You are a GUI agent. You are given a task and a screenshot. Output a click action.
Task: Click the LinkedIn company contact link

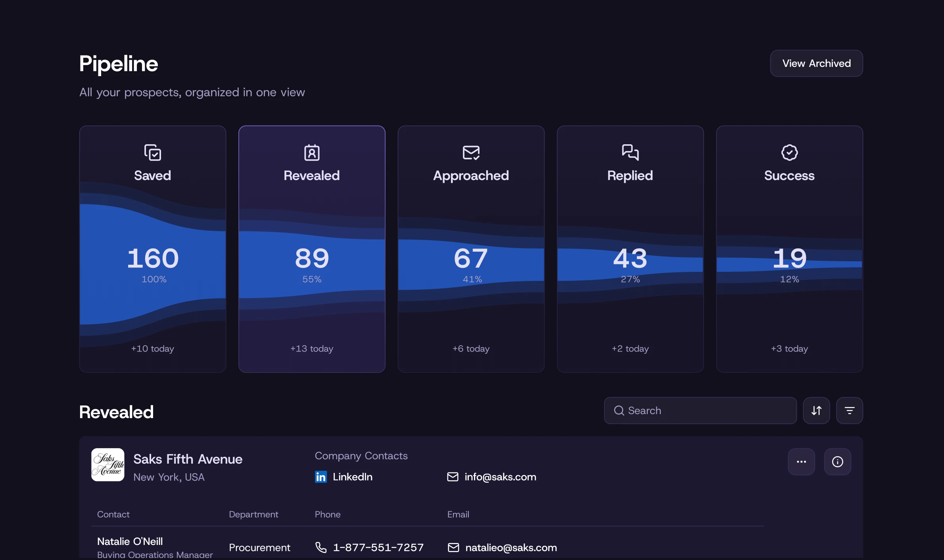point(352,477)
